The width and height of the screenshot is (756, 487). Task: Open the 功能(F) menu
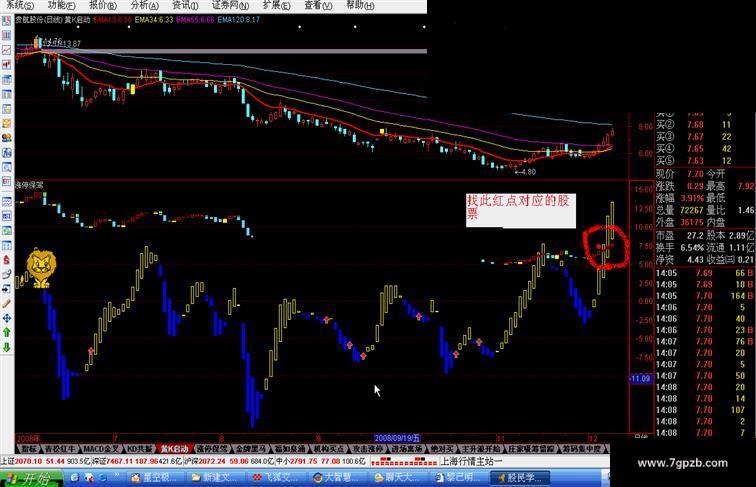coord(61,5)
